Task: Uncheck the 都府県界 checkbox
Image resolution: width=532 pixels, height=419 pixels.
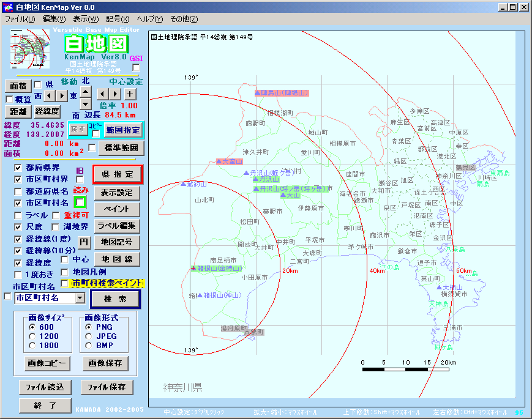Action: click(x=18, y=168)
